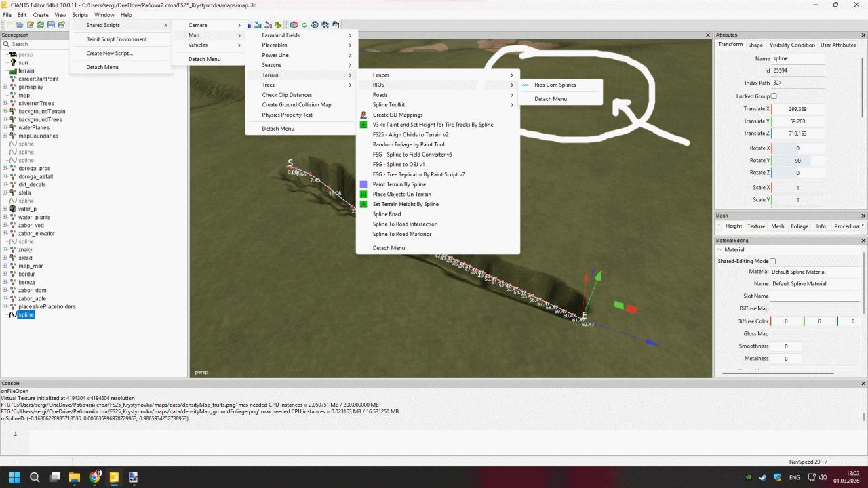Image resolution: width=868 pixels, height=488 pixels.
Task: Click the persp camera icon in Scenegraph
Action: click(14, 54)
